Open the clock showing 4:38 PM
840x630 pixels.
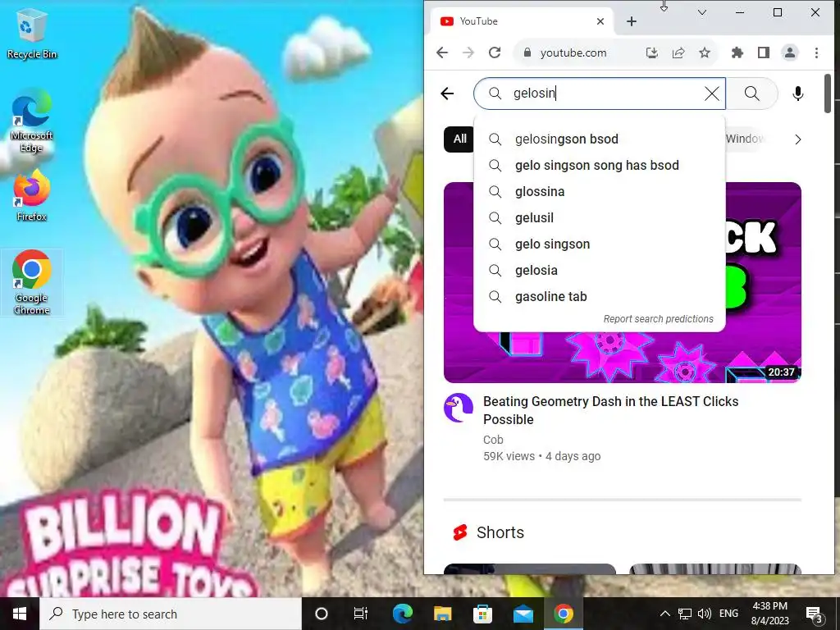coord(769,614)
